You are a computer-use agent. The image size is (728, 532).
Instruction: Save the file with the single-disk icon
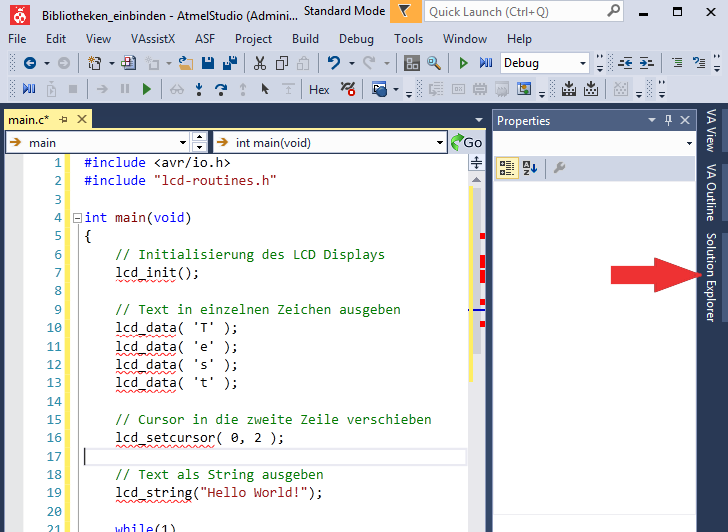(x=208, y=63)
